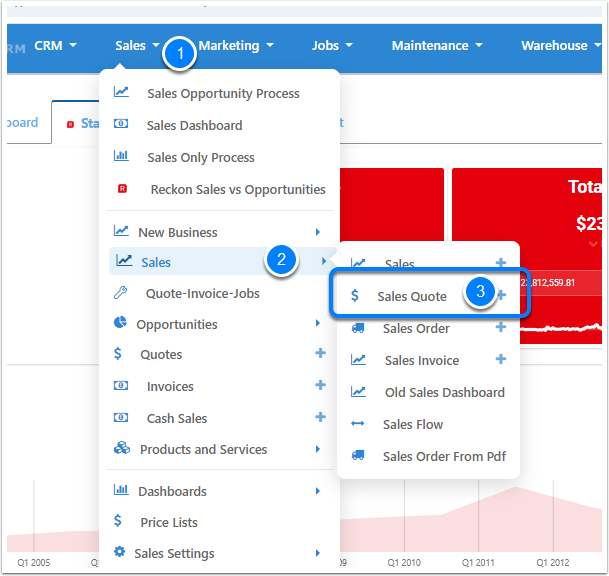
Task: Click the chart icon beside Old Sales Dashboard
Action: [358, 392]
